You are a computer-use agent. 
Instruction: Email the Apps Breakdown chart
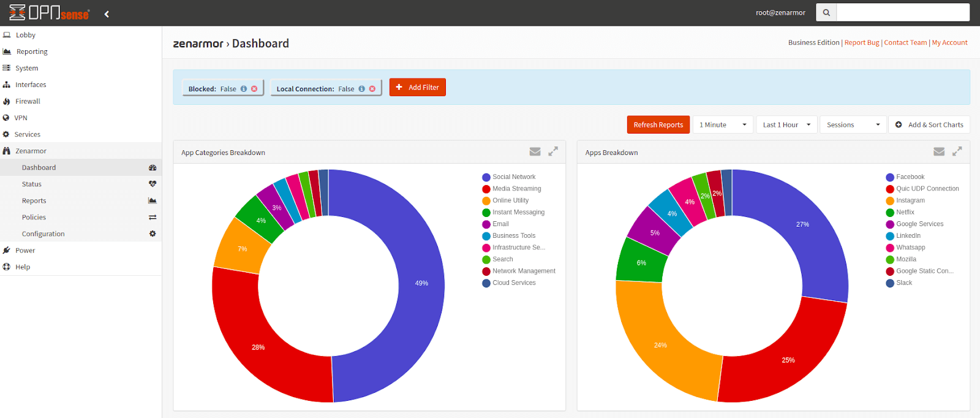tap(939, 152)
